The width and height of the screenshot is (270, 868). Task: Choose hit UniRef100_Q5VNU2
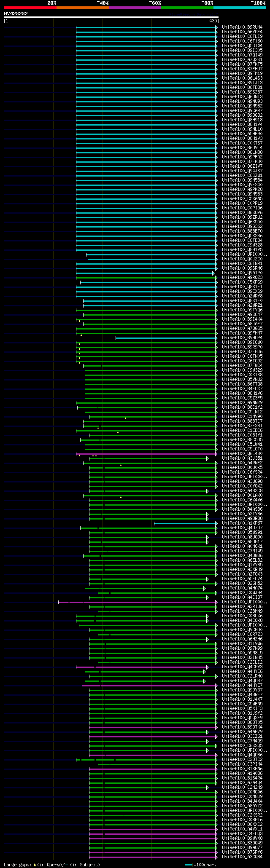(x=242, y=379)
